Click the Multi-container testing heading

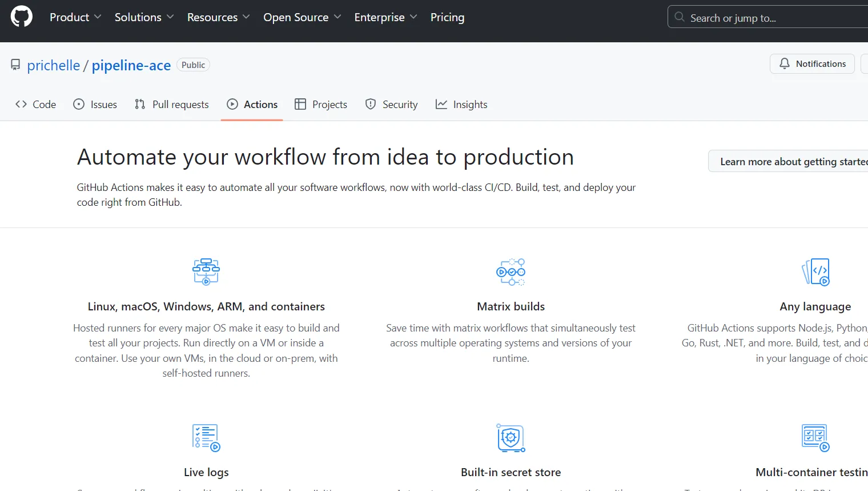coord(811,472)
